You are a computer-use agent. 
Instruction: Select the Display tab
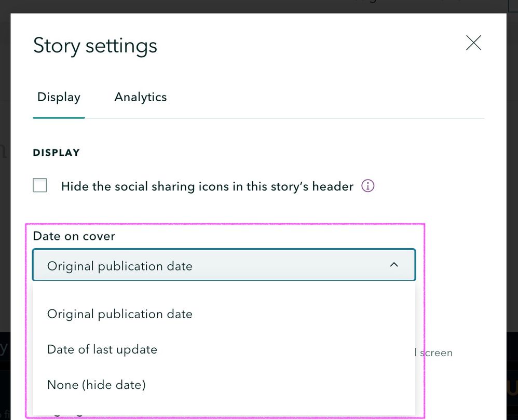(x=59, y=97)
